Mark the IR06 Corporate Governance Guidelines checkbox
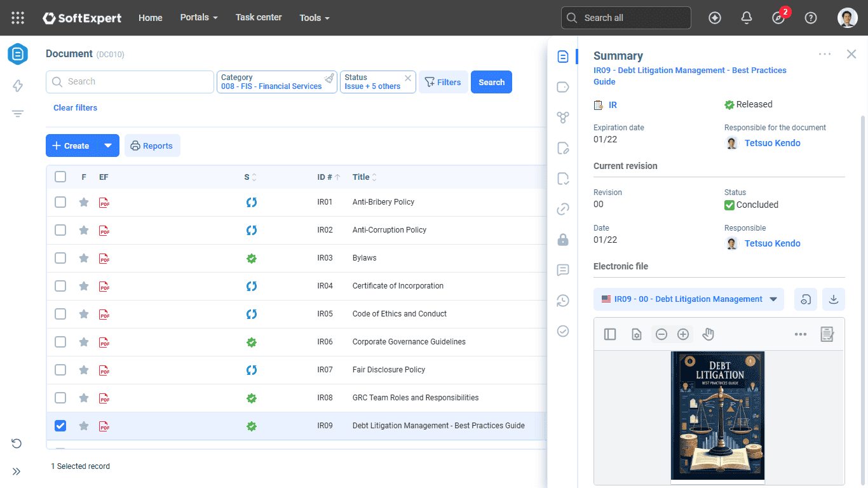This screenshot has height=488, width=868. 60,342
